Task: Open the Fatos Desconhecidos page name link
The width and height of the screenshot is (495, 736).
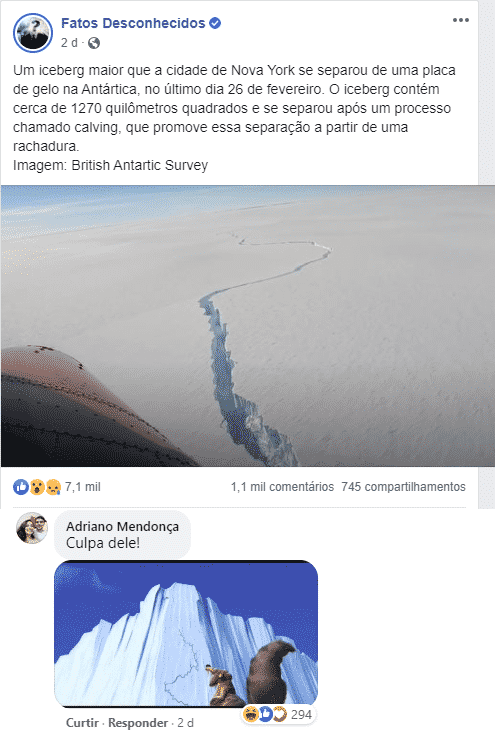Action: click(x=133, y=23)
